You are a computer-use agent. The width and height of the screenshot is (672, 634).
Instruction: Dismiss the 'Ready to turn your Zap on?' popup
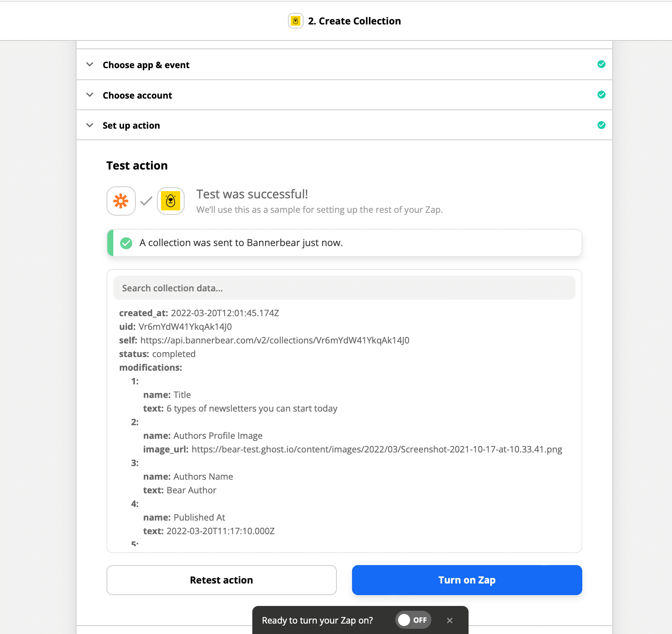pyautogui.click(x=450, y=620)
